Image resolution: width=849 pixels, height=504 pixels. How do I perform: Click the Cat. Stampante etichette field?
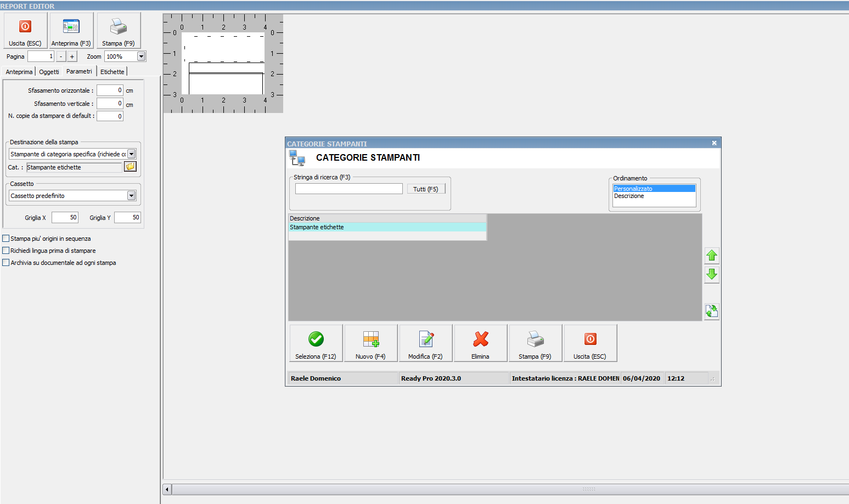74,167
